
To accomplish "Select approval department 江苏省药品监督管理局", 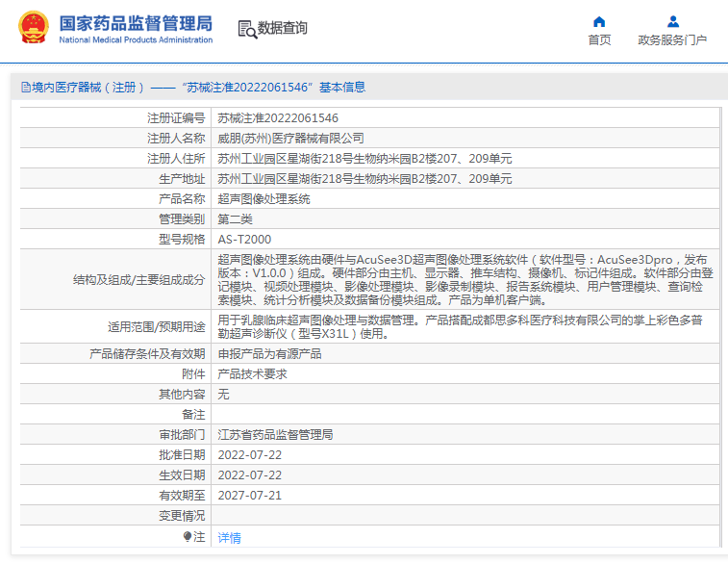I will point(275,434).
